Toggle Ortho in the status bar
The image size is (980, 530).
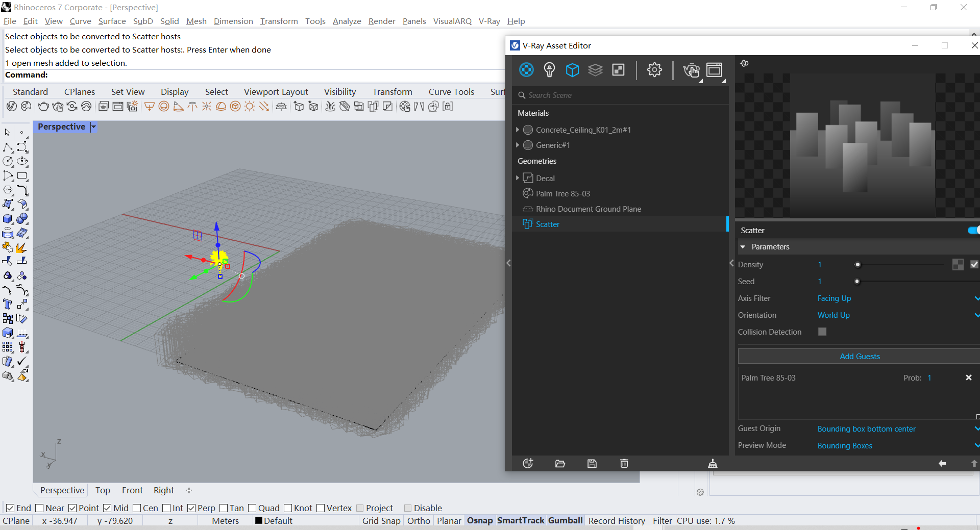419,521
